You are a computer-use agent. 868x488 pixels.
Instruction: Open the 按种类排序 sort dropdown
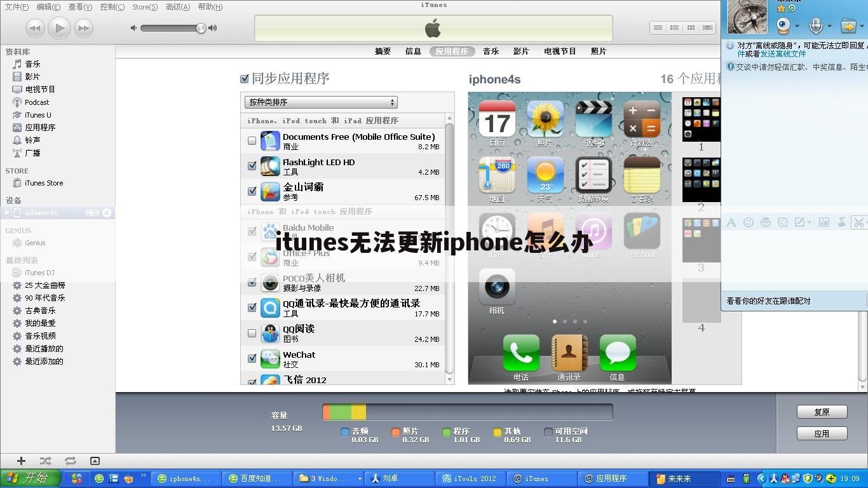point(321,102)
